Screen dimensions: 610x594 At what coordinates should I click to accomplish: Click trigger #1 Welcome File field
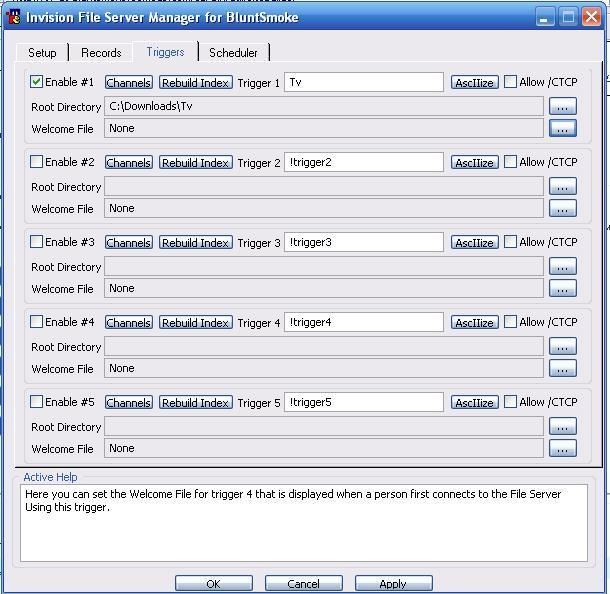(x=324, y=128)
